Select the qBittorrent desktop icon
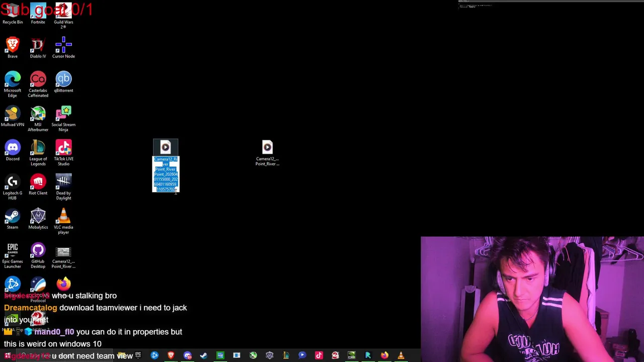 [63, 82]
